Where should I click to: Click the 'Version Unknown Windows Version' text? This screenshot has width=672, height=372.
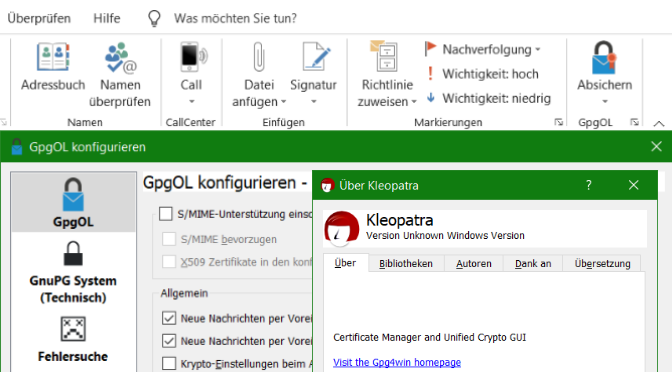point(445,235)
